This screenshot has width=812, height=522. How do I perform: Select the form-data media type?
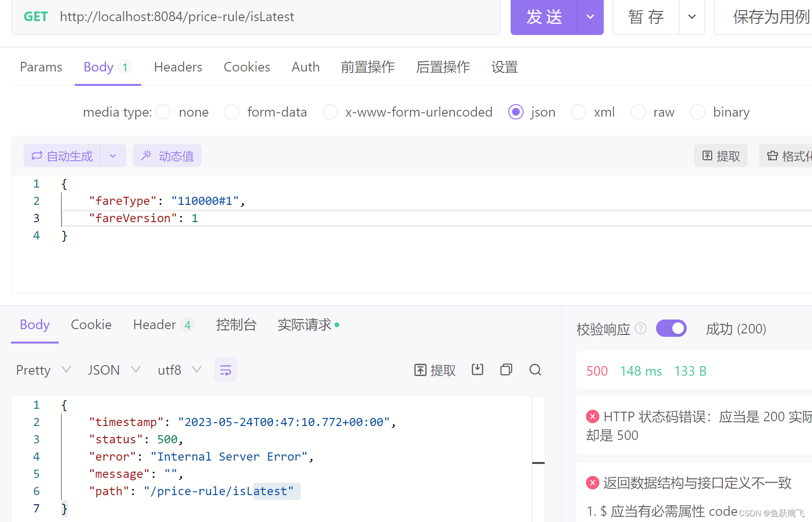click(x=232, y=112)
